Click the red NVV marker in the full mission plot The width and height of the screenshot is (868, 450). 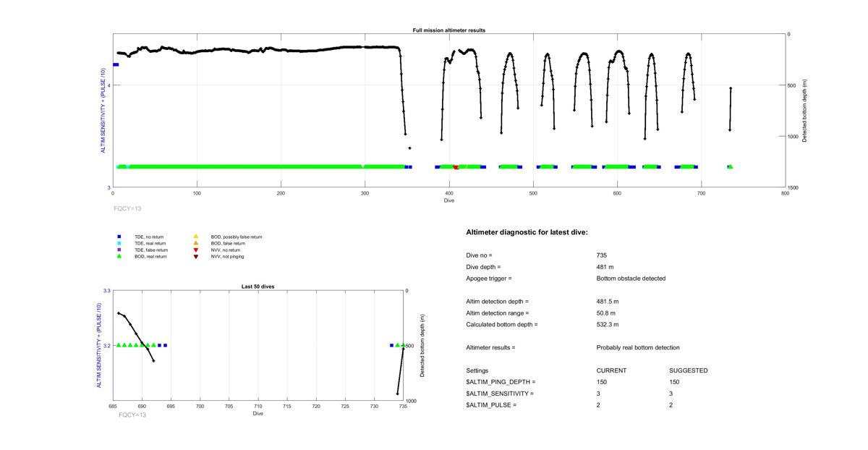point(456,167)
